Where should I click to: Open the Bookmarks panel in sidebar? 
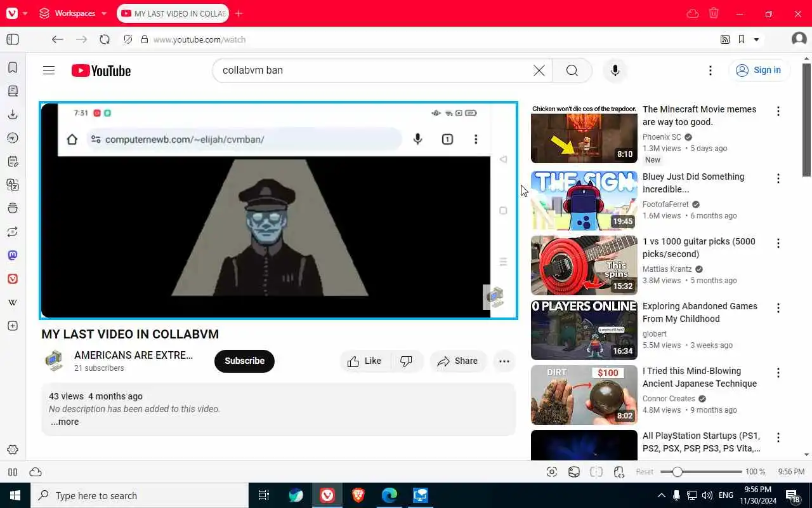(13, 67)
